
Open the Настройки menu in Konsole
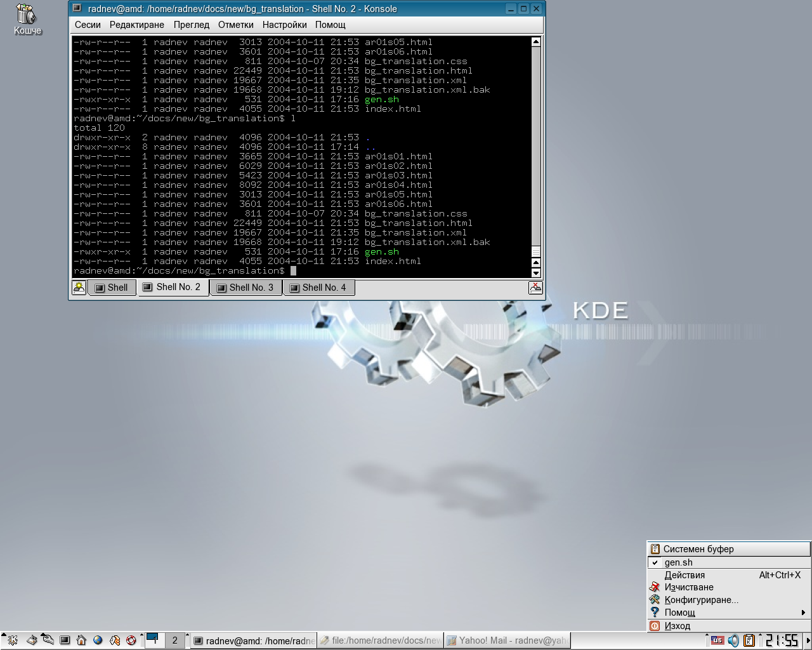pos(284,25)
